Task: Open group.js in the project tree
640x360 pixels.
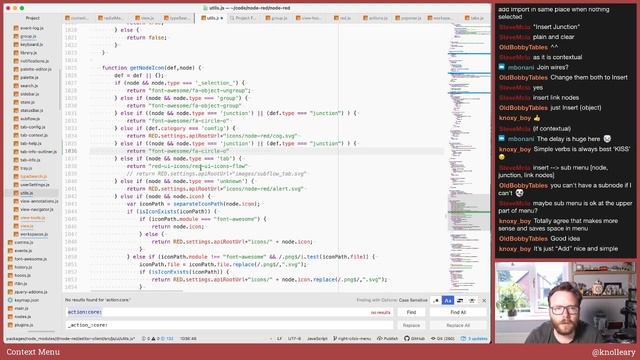Action: (28, 36)
